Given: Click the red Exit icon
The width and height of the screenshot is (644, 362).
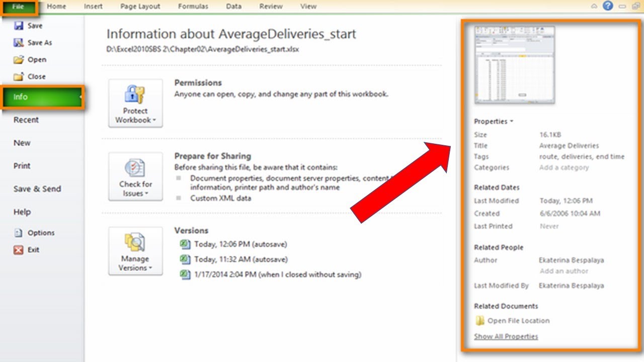Looking at the screenshot, I should [x=19, y=250].
